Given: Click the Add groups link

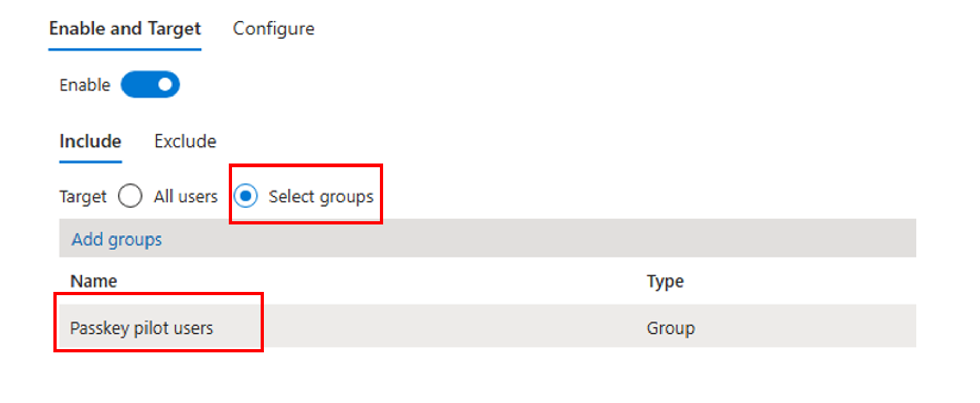Looking at the screenshot, I should (x=116, y=239).
